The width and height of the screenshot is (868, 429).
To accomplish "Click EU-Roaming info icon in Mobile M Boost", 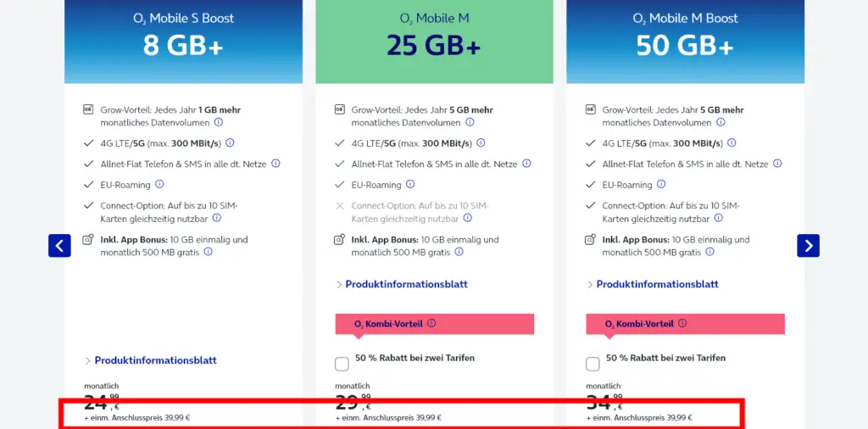I will tap(661, 184).
